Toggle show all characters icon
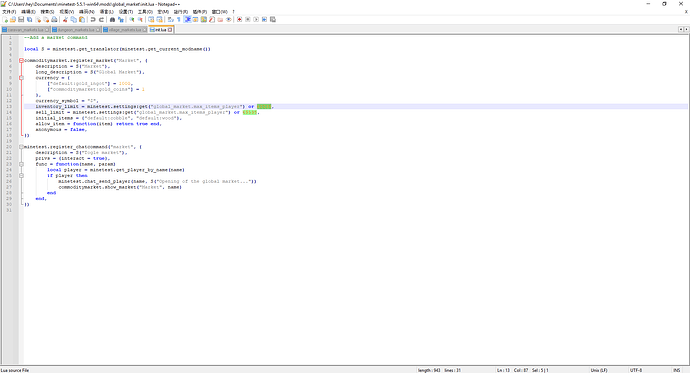690x373 pixels. 178,19
